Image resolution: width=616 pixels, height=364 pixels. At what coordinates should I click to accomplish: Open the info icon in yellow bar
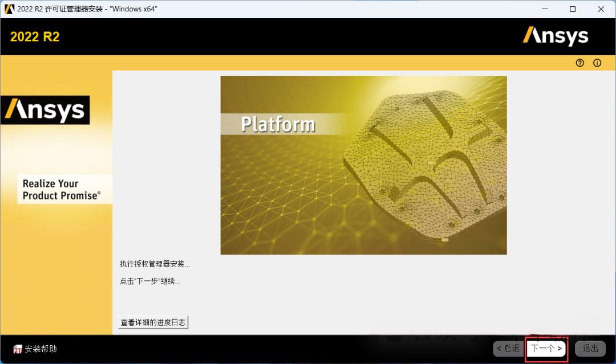tap(597, 63)
